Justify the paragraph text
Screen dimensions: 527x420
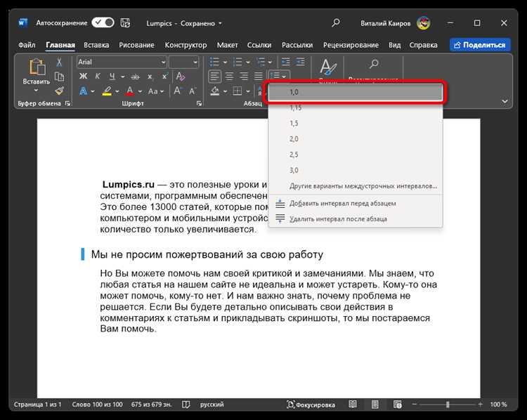[x=258, y=77]
